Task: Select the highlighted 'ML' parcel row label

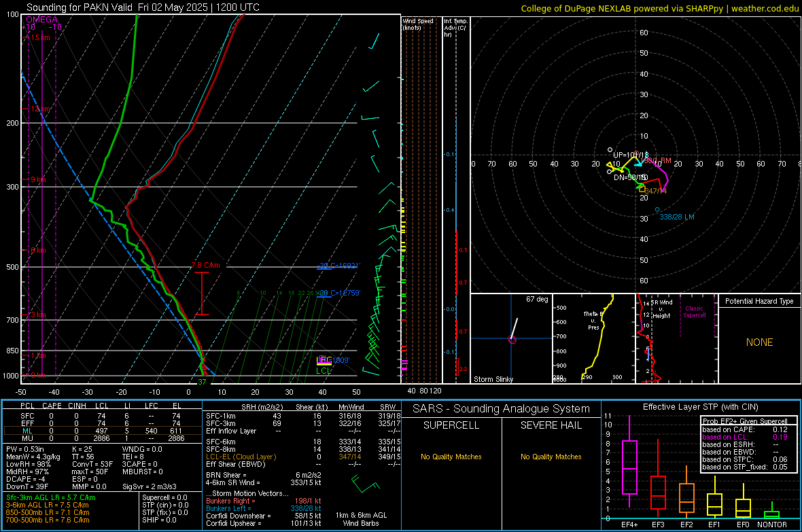Action: 27,431
